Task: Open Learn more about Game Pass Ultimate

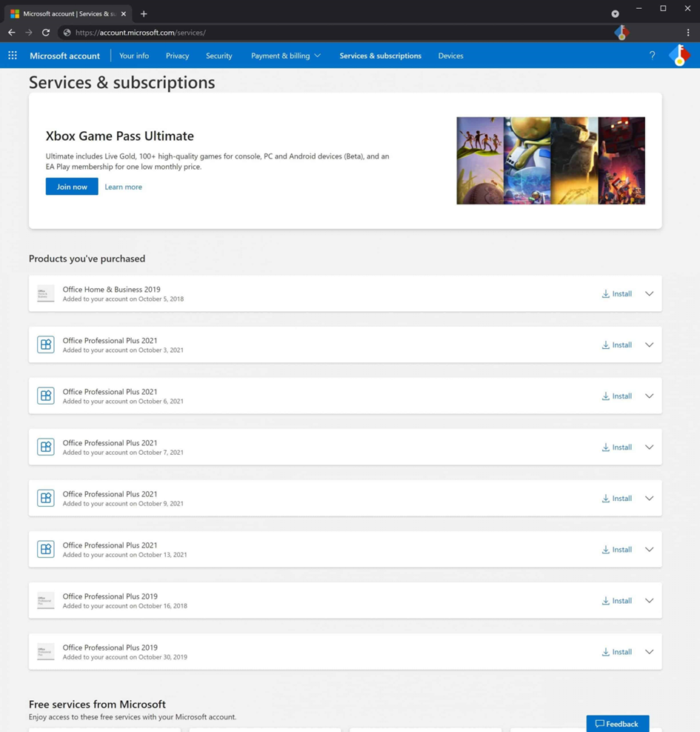Action: (123, 187)
